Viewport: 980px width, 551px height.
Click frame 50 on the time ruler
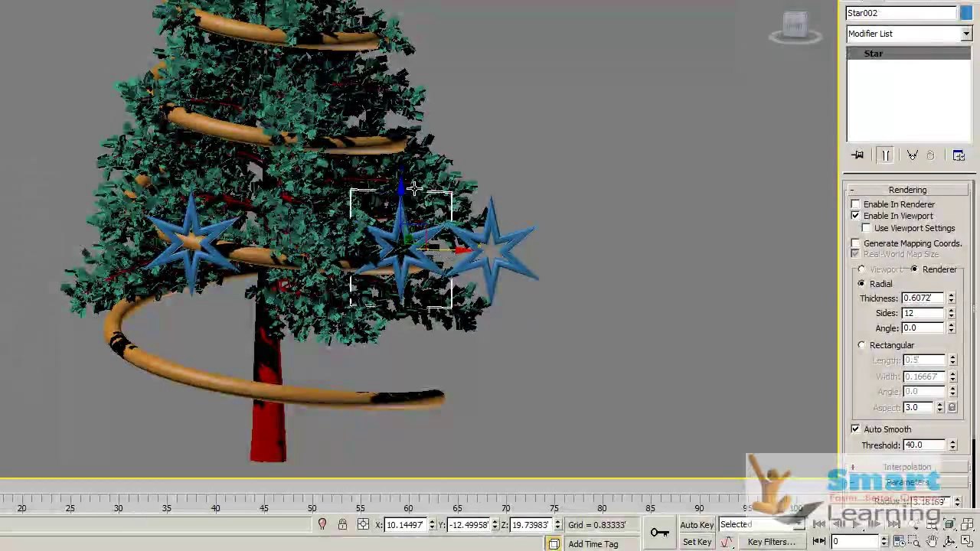[x=312, y=508]
